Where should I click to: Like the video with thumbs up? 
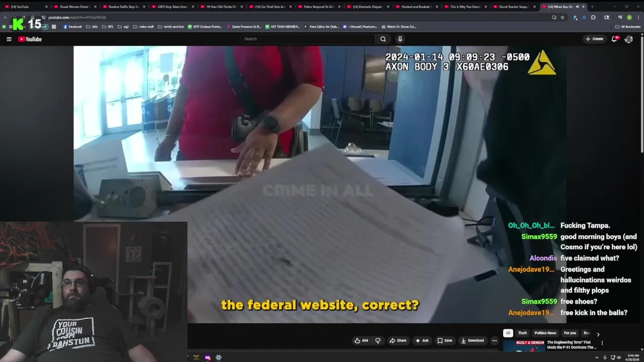(361, 340)
